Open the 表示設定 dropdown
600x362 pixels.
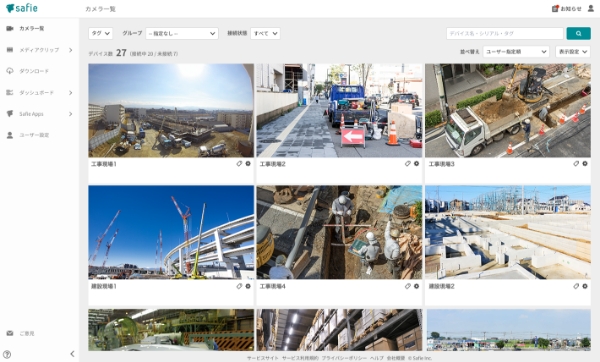(x=573, y=52)
